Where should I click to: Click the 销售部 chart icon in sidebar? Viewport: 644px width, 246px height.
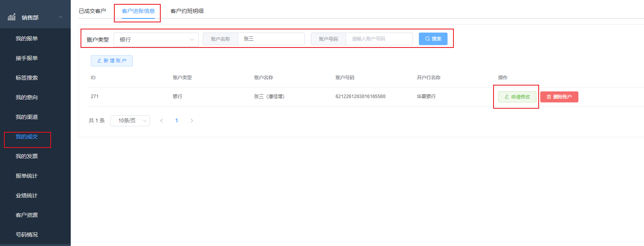coord(12,17)
